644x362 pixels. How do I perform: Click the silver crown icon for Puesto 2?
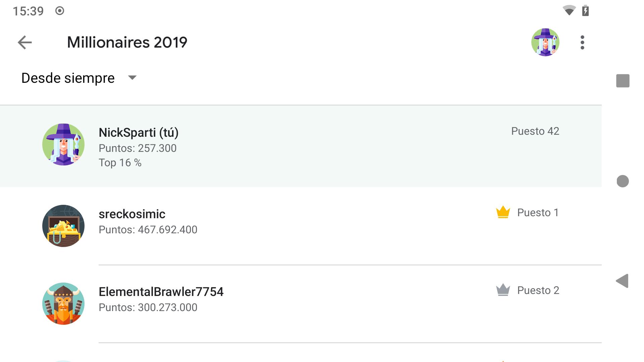[x=503, y=290]
